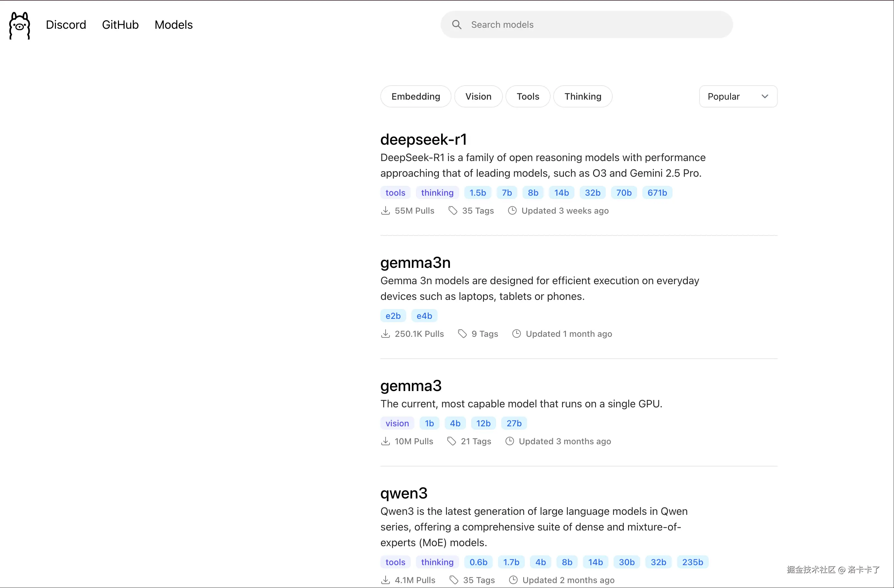Select the 671b size tag
The height and width of the screenshot is (588, 894).
[x=657, y=193]
